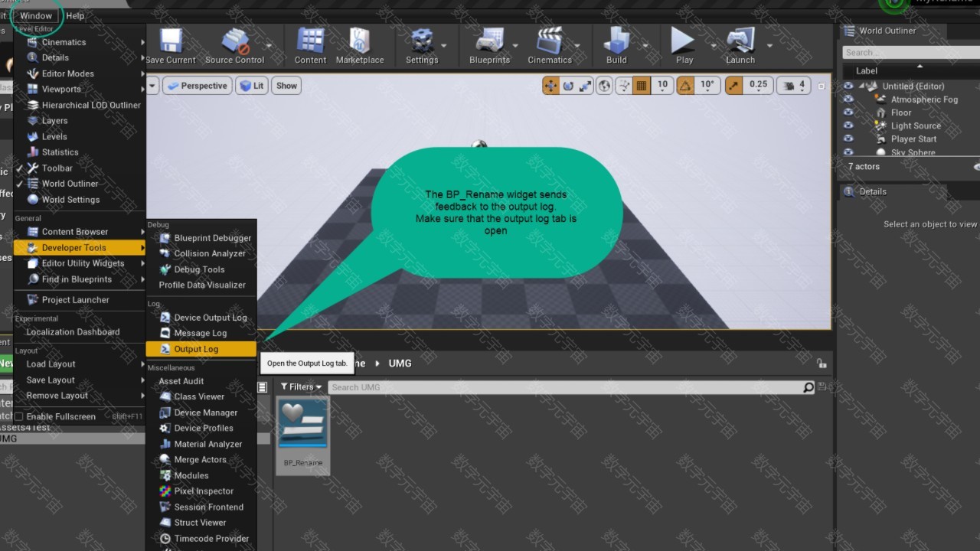This screenshot has height=551, width=980.
Task: Open scale snap value 0.25 dropdown
Action: coord(758,85)
